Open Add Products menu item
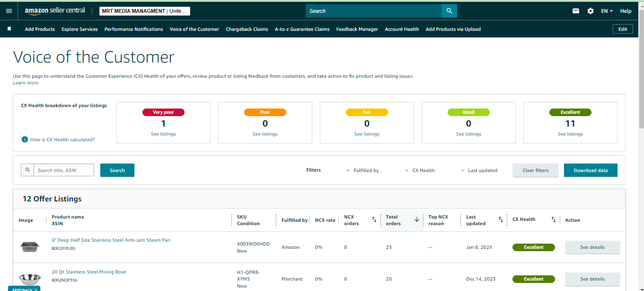Image resolution: width=644 pixels, height=291 pixels. (x=40, y=29)
